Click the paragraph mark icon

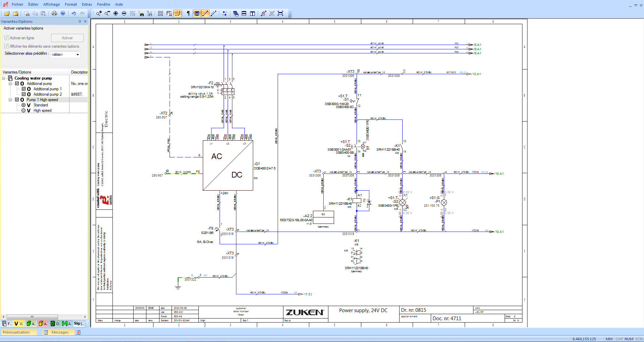tap(188, 13)
